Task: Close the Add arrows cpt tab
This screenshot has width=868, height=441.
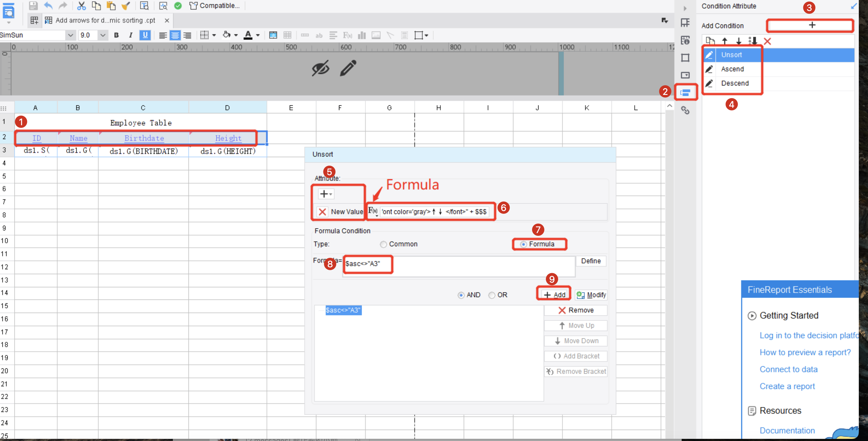Action: pyautogui.click(x=167, y=21)
